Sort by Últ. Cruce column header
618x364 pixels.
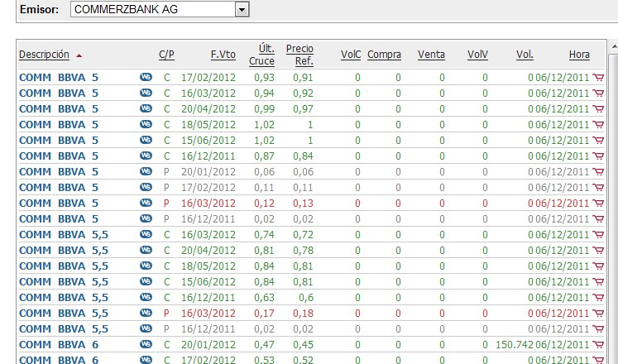click(x=261, y=55)
